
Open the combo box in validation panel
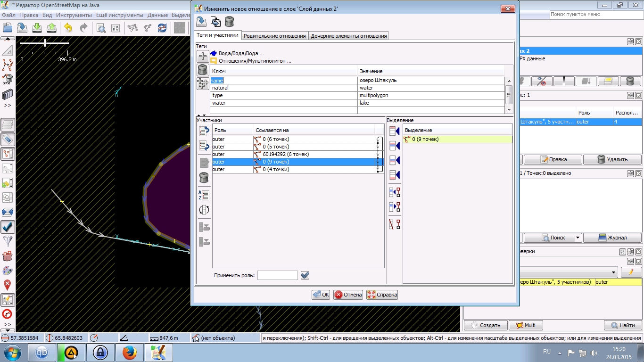click(x=613, y=272)
